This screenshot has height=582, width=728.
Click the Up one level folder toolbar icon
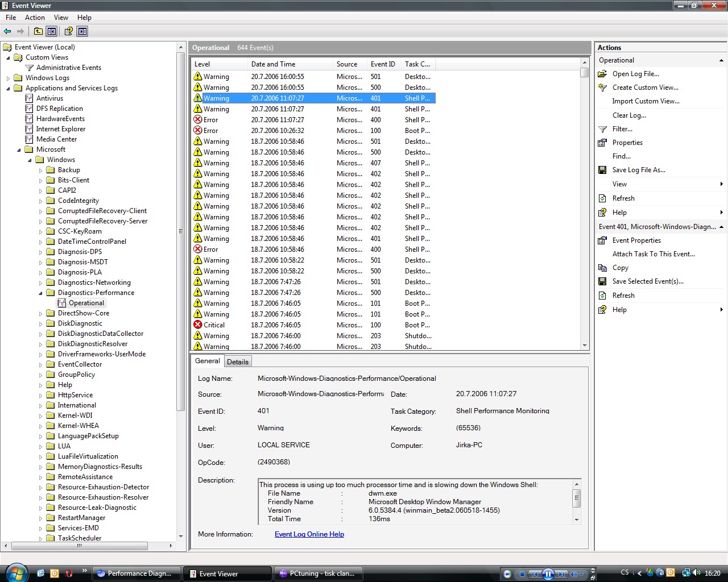click(38, 31)
